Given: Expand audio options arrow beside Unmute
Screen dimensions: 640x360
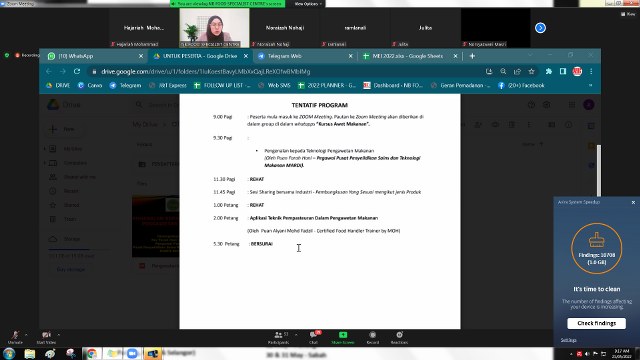Looking at the screenshot, I should pos(26,335).
